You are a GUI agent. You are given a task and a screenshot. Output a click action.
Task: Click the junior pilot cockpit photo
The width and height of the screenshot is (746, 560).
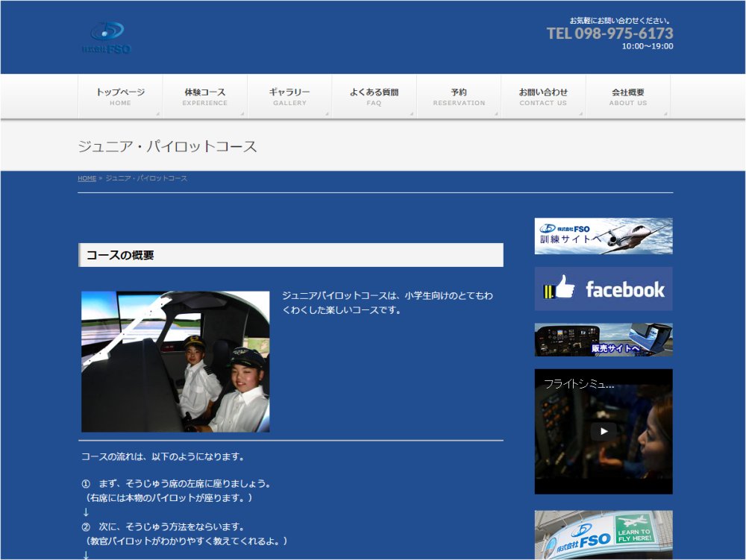[175, 362]
